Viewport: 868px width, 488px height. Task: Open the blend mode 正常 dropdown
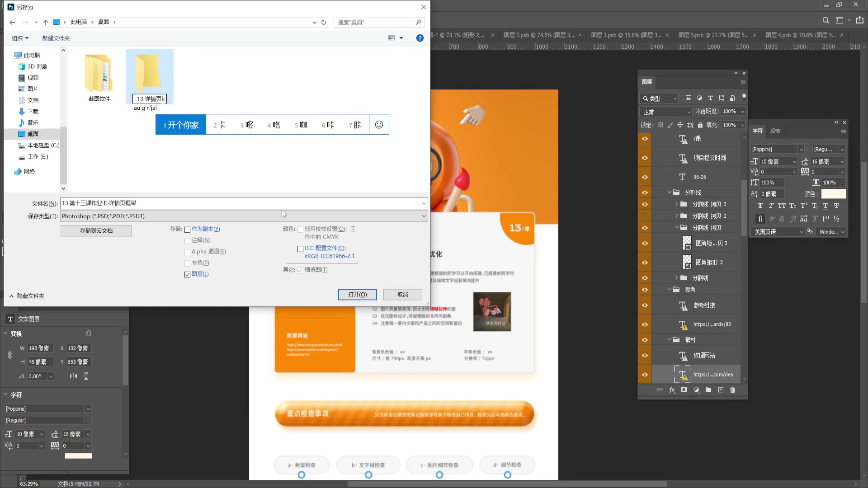666,112
